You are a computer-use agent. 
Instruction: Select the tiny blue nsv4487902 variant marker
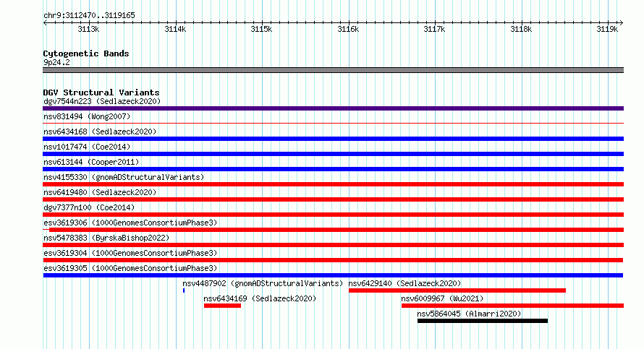(x=184, y=290)
